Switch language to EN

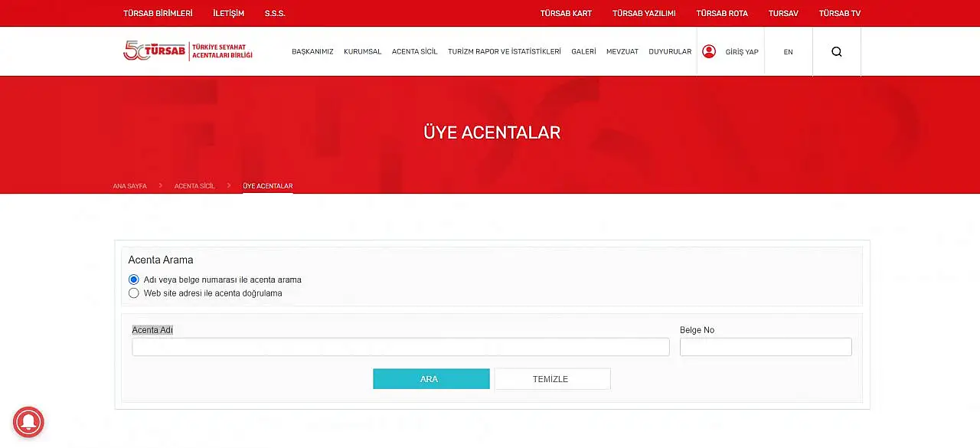click(788, 52)
